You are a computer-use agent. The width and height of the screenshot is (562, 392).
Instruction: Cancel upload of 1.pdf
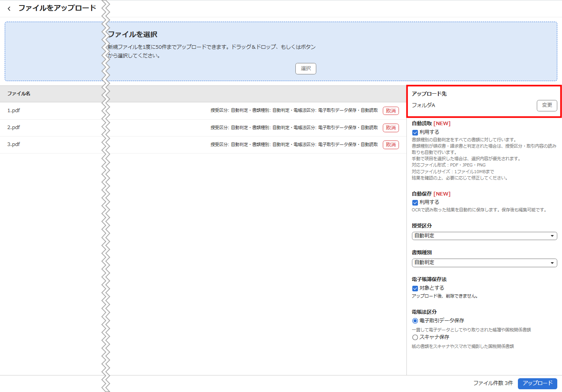click(x=391, y=111)
